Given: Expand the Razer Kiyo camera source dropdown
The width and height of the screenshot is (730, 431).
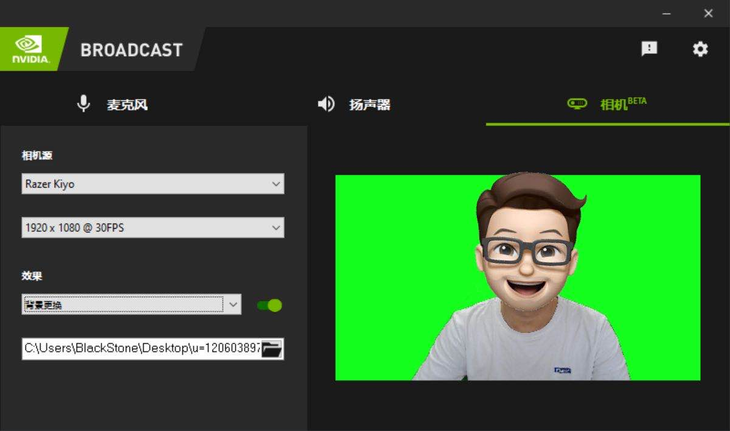Looking at the screenshot, I should [153, 184].
